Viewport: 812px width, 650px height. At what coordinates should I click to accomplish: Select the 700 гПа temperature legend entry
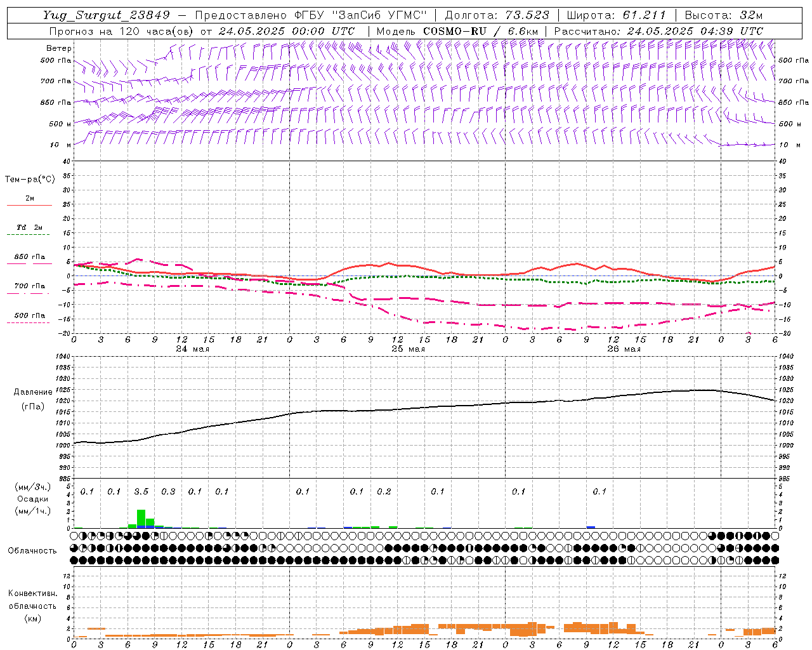[30, 286]
